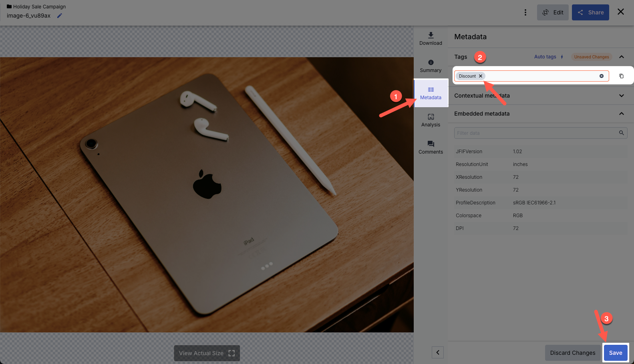Open the Comments sidebar tab
This screenshot has width=634, height=364.
click(x=431, y=148)
